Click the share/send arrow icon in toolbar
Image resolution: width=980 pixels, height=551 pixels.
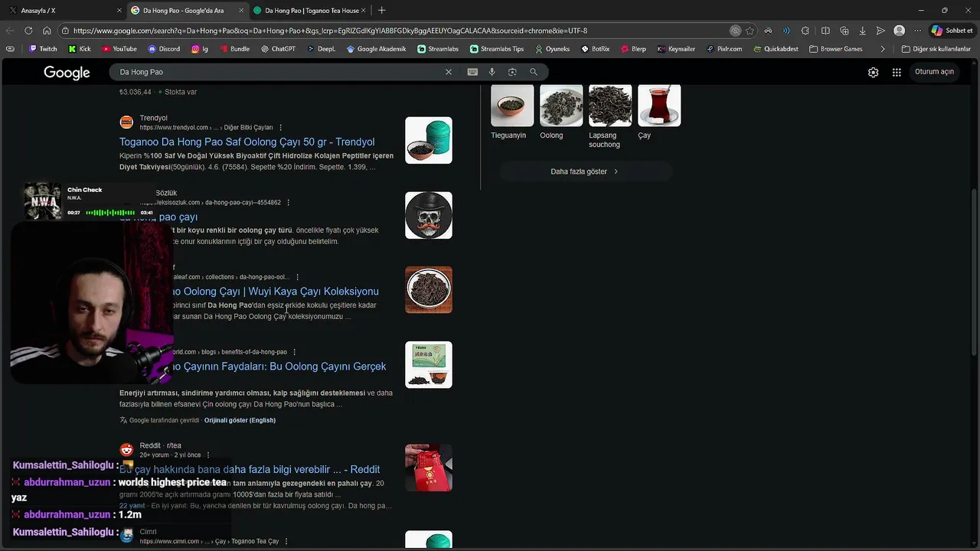pos(881,31)
